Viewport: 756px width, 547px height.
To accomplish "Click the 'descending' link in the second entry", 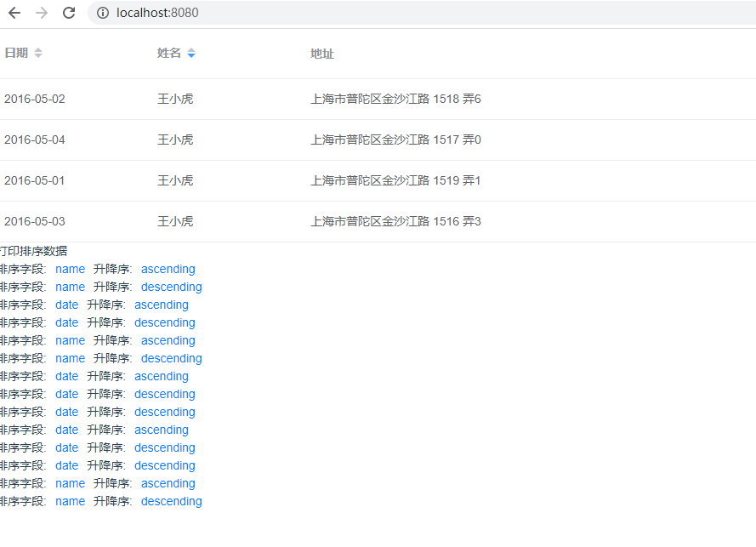I will (171, 287).
